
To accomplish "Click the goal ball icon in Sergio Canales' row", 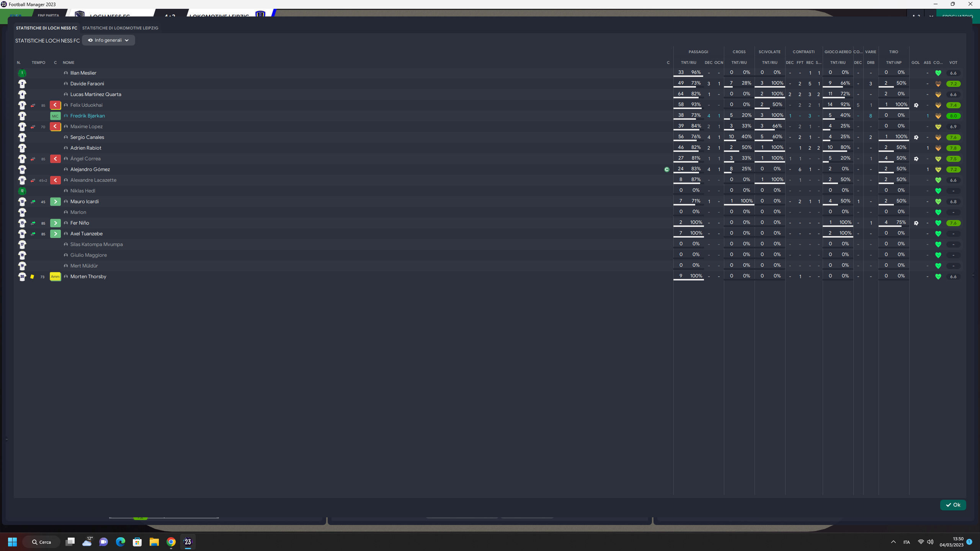I will click(916, 137).
